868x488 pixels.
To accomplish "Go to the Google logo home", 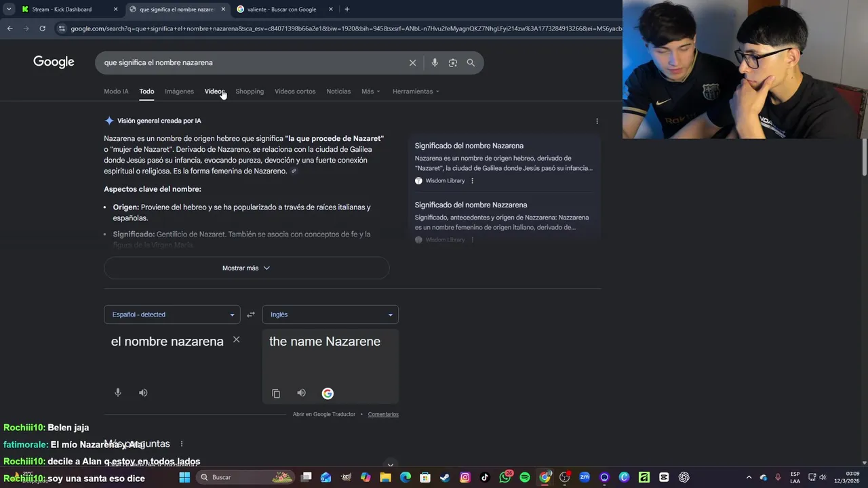I will (x=54, y=62).
